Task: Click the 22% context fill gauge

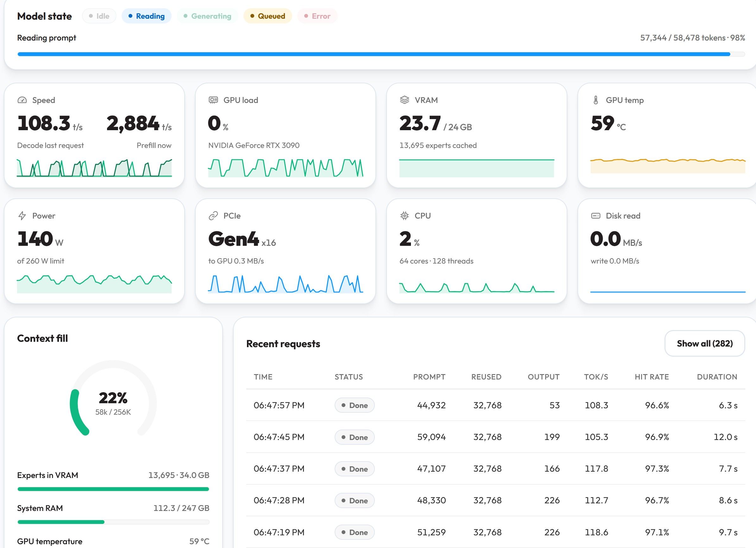Action: (113, 398)
